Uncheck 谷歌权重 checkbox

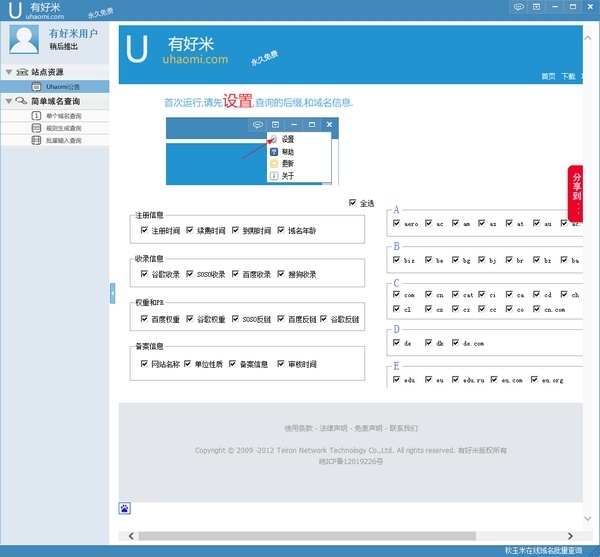click(190, 318)
